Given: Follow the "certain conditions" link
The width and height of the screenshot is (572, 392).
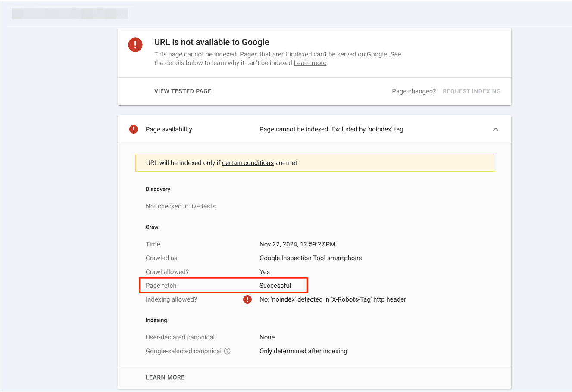Looking at the screenshot, I should 247,162.
